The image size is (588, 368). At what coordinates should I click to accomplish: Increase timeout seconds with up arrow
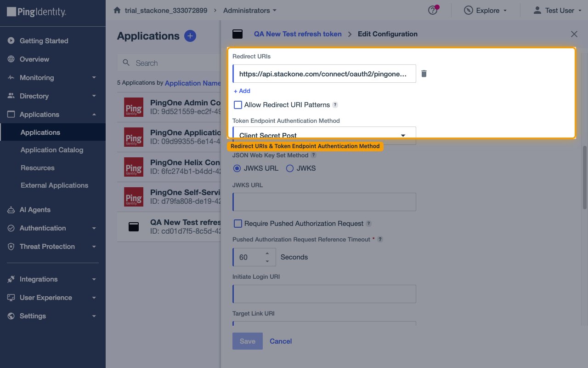point(267,253)
